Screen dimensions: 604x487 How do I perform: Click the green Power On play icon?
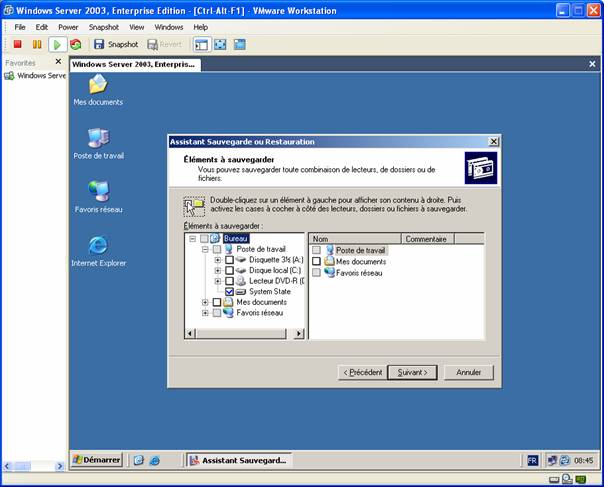point(57,45)
